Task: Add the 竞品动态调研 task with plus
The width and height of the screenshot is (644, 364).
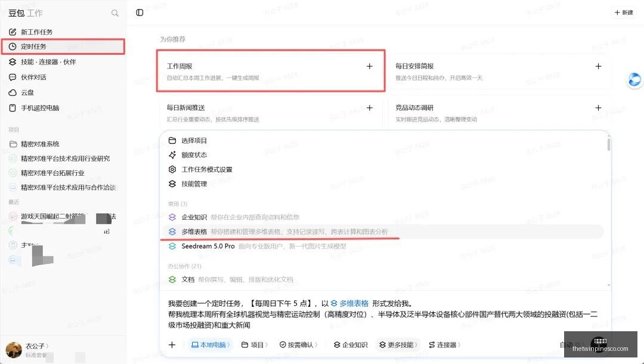Action: click(599, 107)
